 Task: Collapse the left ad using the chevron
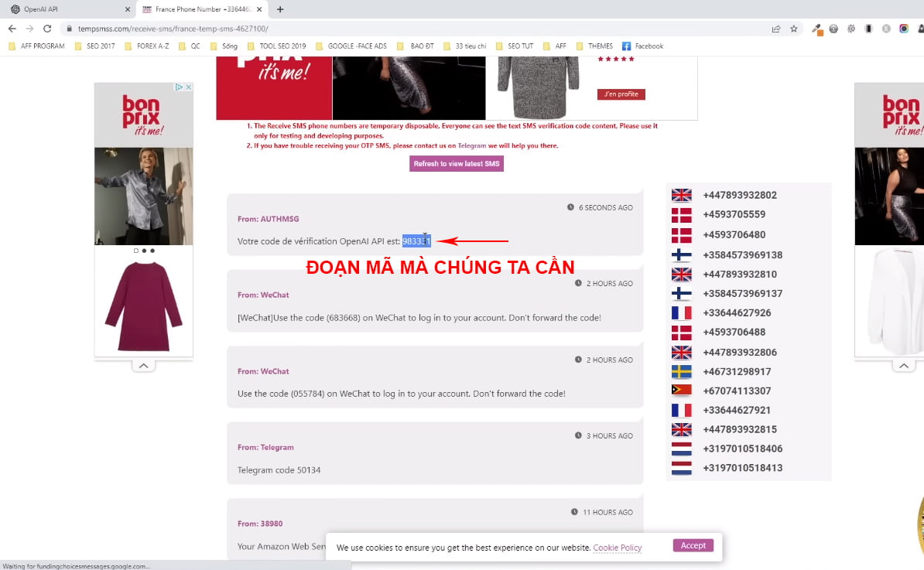tap(143, 366)
